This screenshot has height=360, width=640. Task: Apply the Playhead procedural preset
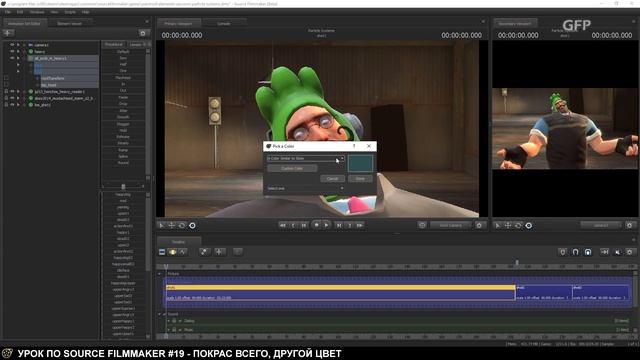click(123, 78)
